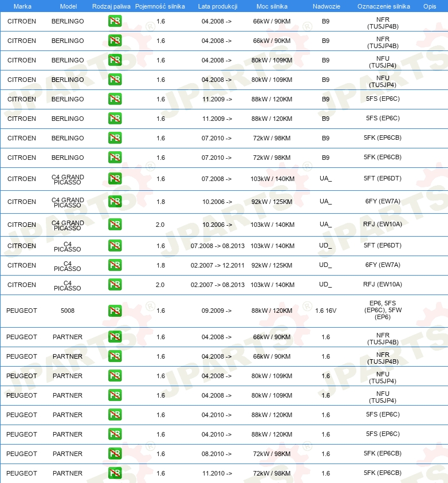Select '2.0' capacity in C4 Grand Picasso row
Viewport: 448px width, 483px height.
click(x=160, y=225)
